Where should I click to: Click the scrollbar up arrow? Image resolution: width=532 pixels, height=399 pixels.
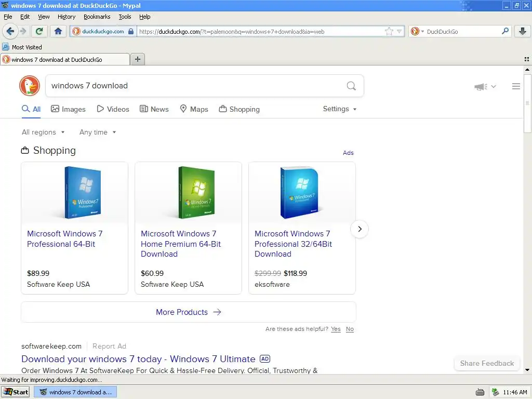point(527,70)
